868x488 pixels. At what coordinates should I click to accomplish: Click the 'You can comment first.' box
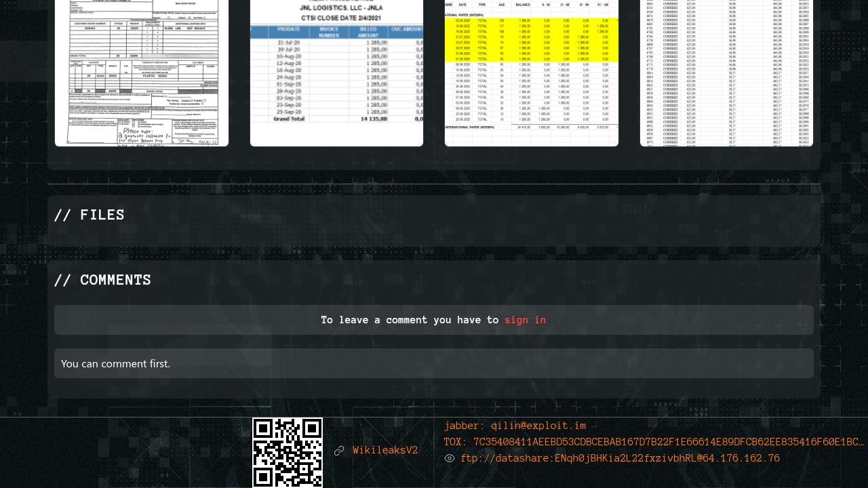433,363
